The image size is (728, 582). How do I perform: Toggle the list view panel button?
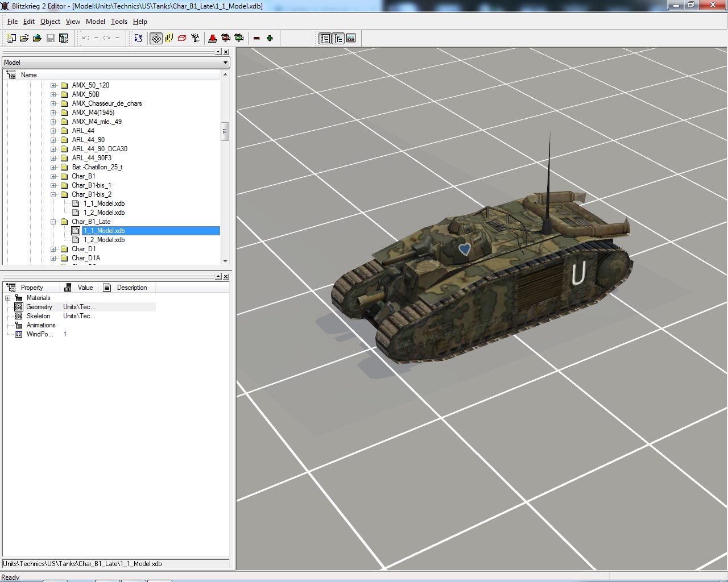click(x=325, y=38)
